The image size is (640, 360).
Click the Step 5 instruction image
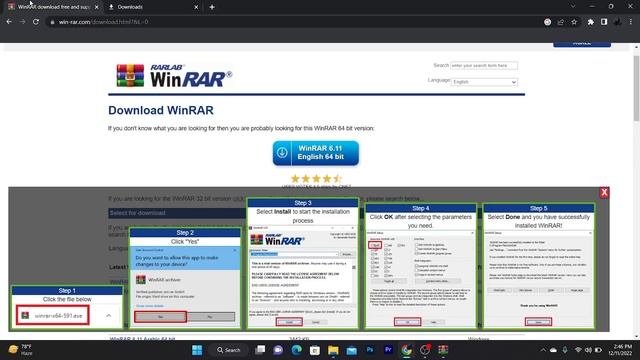point(538,266)
